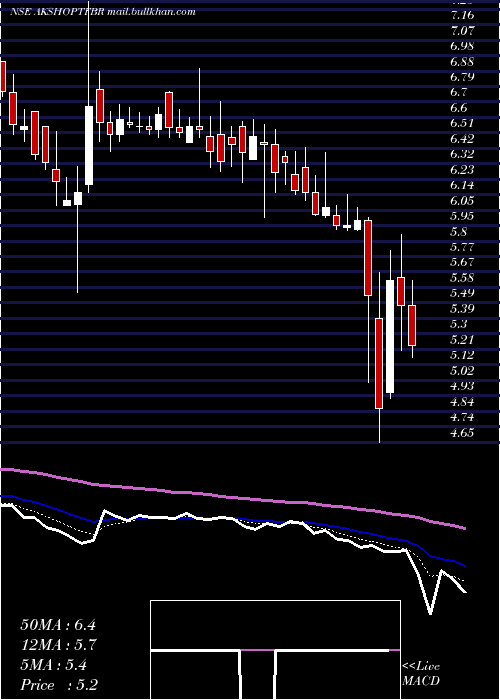
Task: Click the 12MA : 5.7 readout
Action: (x=59, y=645)
